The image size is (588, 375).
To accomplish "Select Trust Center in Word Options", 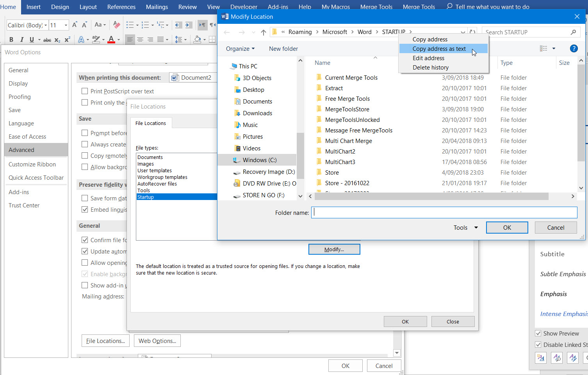I will (24, 205).
